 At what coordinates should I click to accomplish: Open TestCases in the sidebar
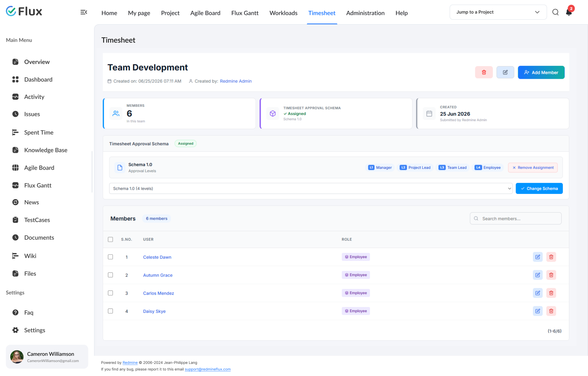point(31,220)
